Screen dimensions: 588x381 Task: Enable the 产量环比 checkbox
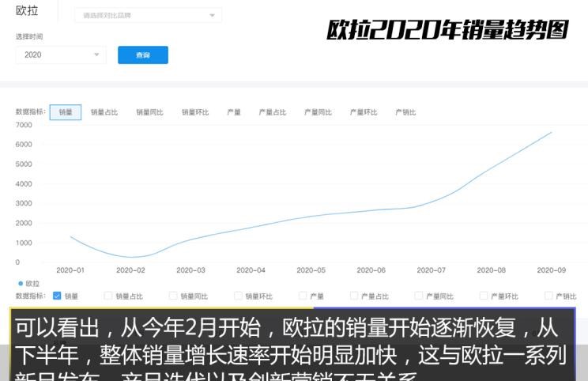point(484,296)
